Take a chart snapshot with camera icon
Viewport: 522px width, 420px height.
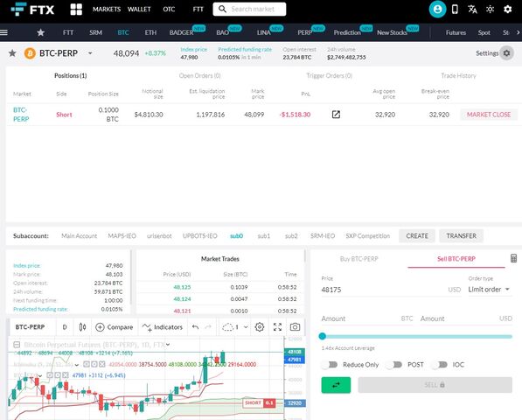pos(295,327)
